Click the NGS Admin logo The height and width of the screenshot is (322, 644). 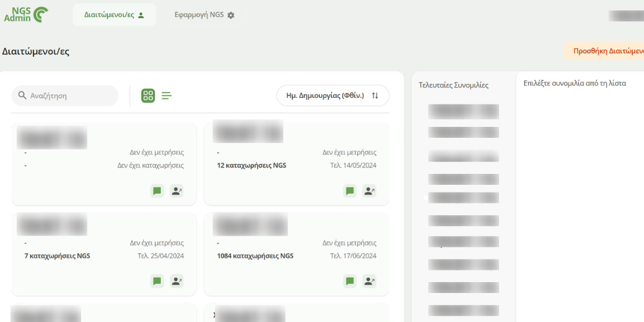(x=25, y=14)
